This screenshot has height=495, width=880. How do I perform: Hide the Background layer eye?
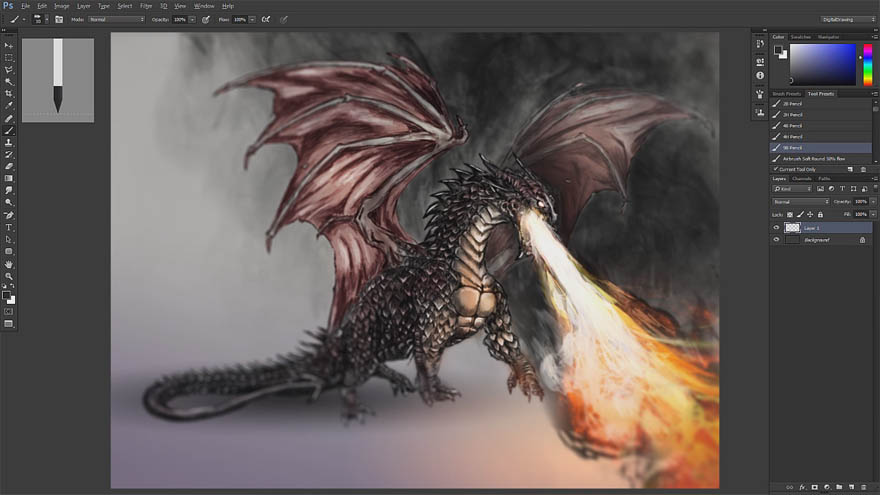point(777,240)
